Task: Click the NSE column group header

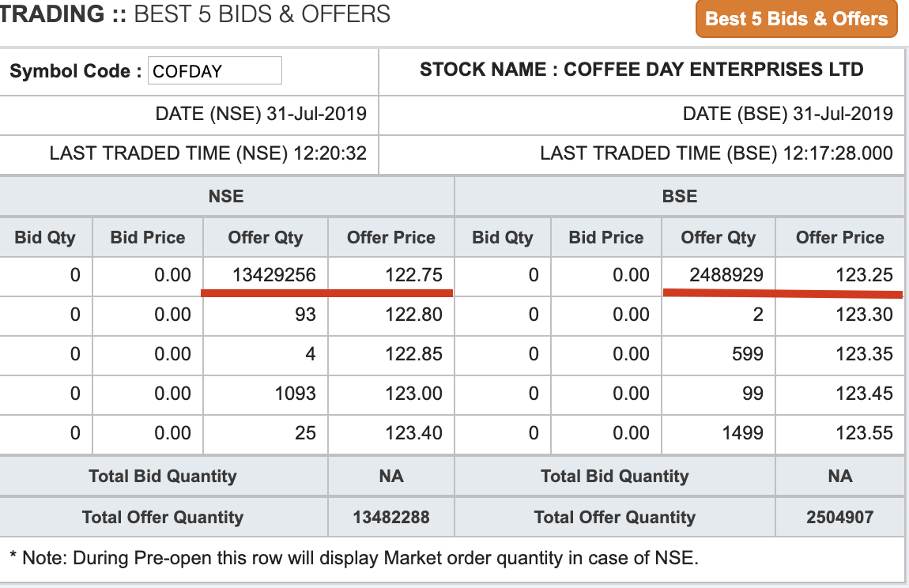Action: (x=226, y=196)
